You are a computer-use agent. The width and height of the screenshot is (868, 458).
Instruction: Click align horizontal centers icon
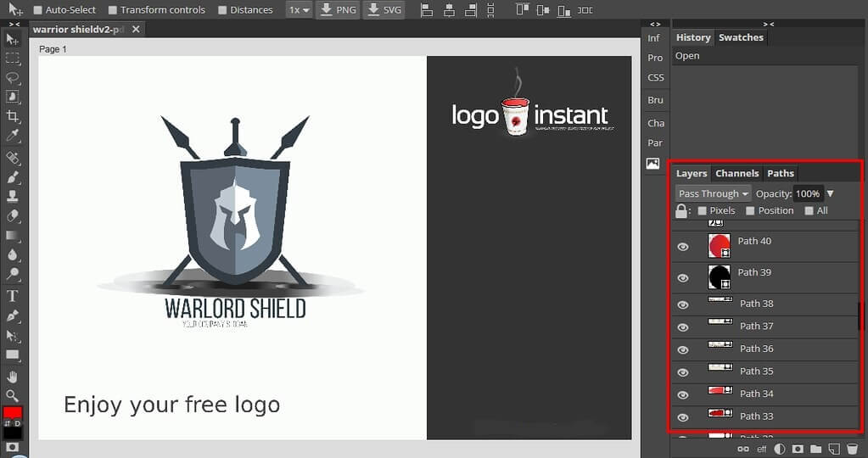point(449,10)
